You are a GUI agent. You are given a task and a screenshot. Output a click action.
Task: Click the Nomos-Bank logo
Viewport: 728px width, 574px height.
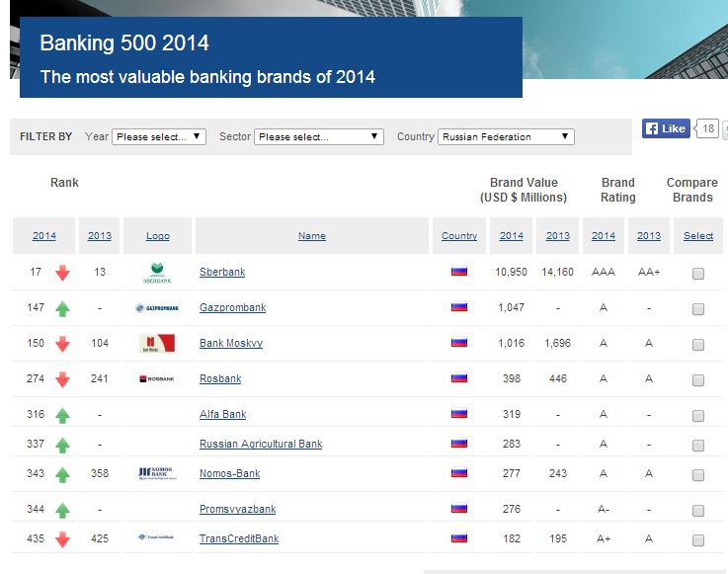point(157,473)
